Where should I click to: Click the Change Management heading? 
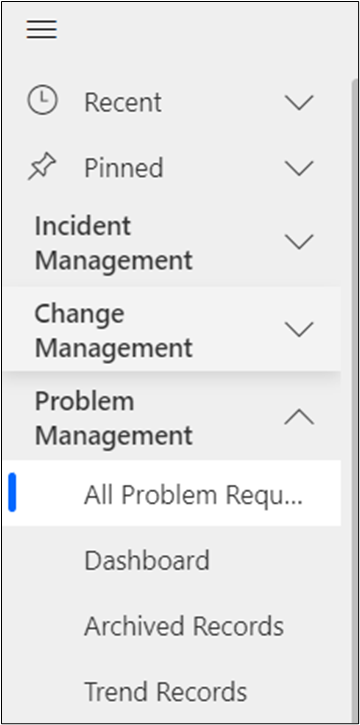114,330
